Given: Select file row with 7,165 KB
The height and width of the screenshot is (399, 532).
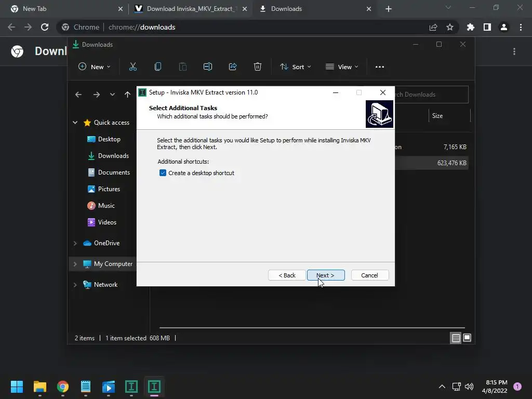Looking at the screenshot, I should (x=432, y=147).
